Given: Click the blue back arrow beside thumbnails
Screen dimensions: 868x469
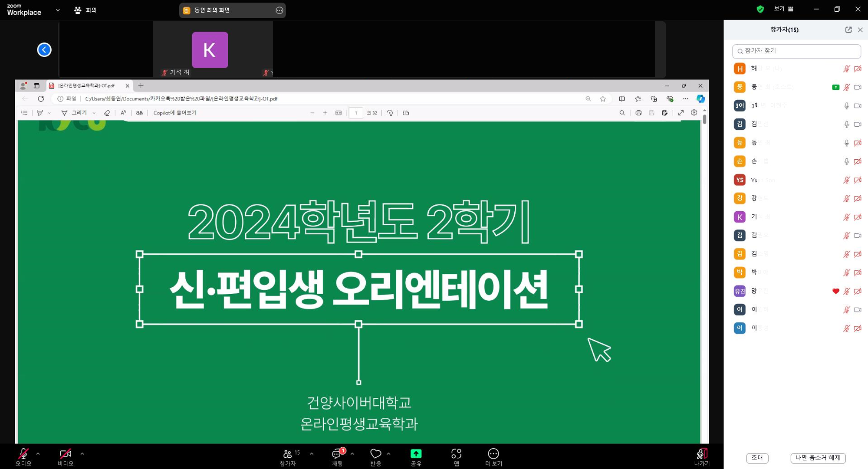Looking at the screenshot, I should click(x=44, y=49).
